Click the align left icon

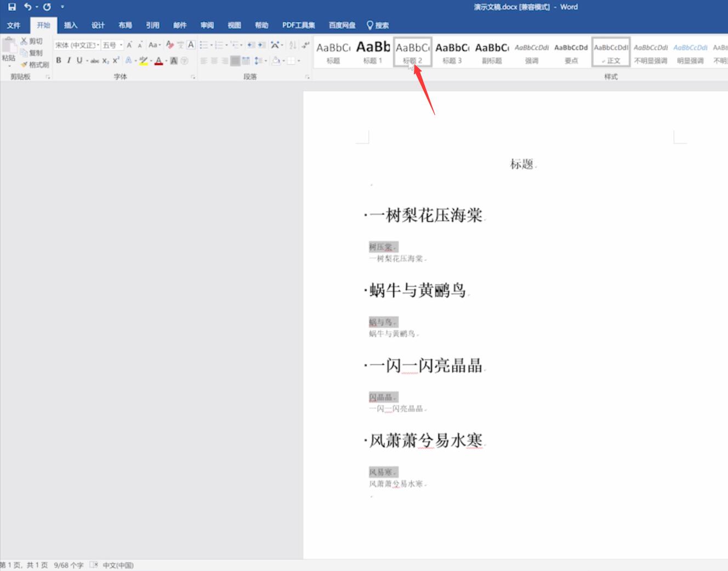point(204,60)
